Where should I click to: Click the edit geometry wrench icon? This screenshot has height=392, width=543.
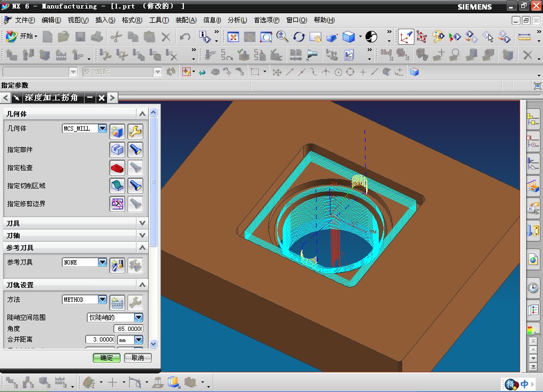pyautogui.click(x=135, y=132)
